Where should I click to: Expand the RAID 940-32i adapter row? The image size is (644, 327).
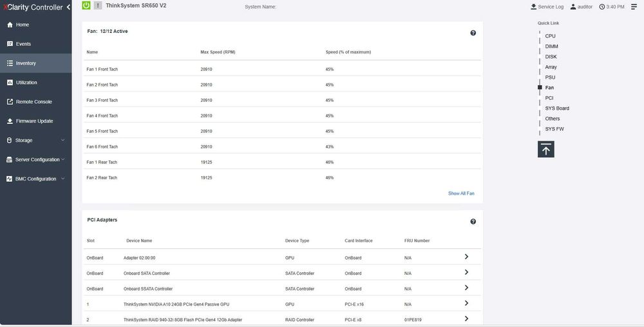tap(466, 319)
